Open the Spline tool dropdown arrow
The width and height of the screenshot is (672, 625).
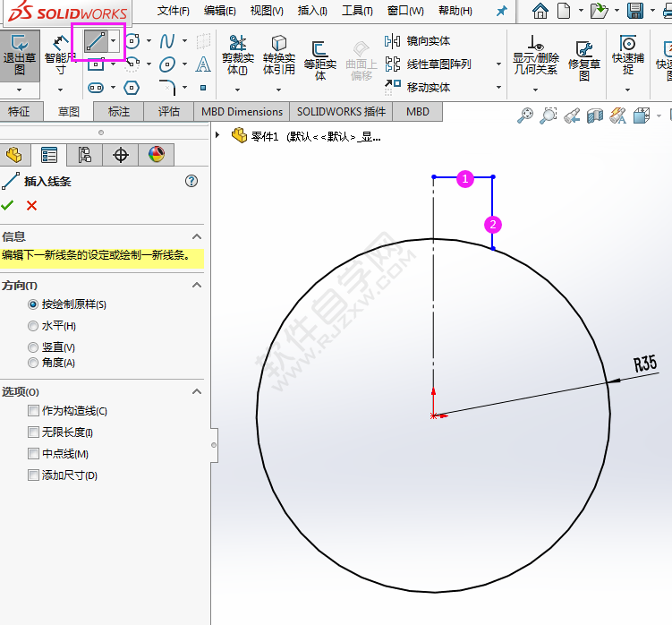(x=184, y=41)
